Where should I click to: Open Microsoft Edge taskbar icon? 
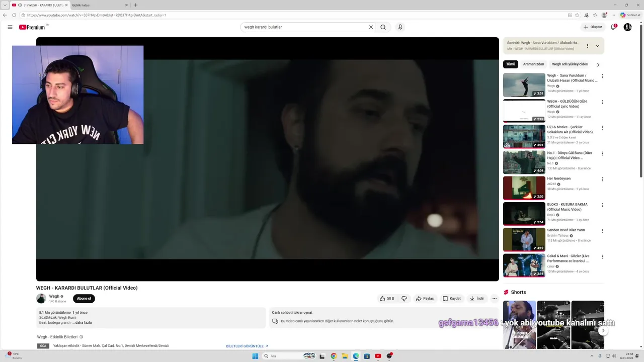pos(356,356)
